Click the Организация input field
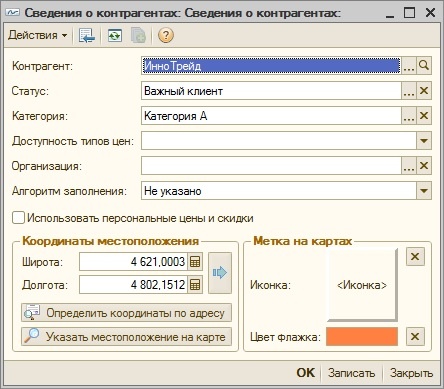Viewport: 444px width, 389px height. pyautogui.click(x=271, y=166)
